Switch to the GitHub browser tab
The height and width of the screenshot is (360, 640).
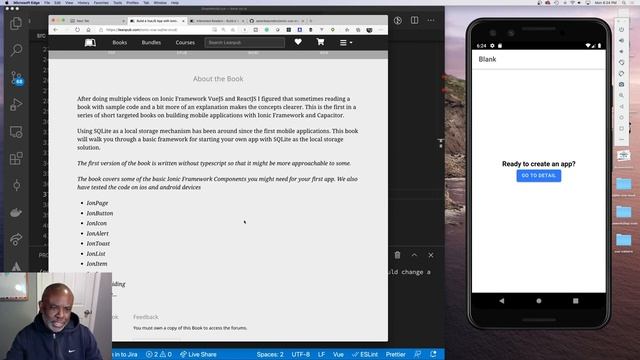[x=276, y=21]
